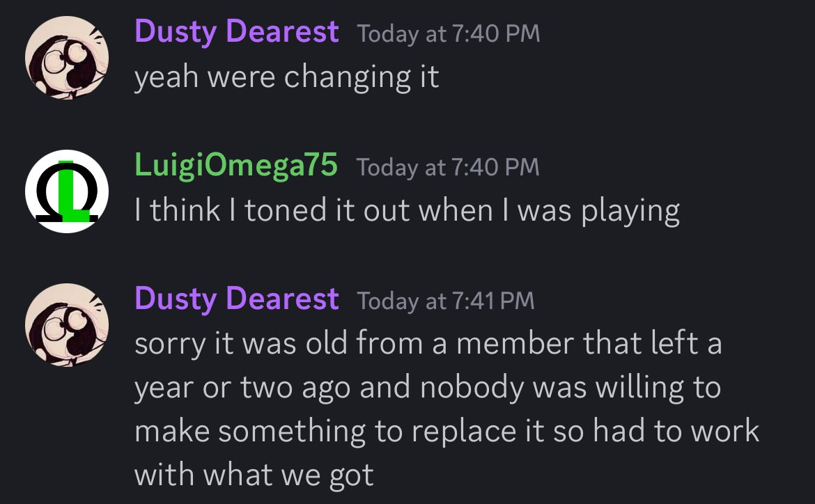Viewport: 815px width, 504px height.
Task: Open the LuigiOmega75 username in green
Action: tap(236, 166)
